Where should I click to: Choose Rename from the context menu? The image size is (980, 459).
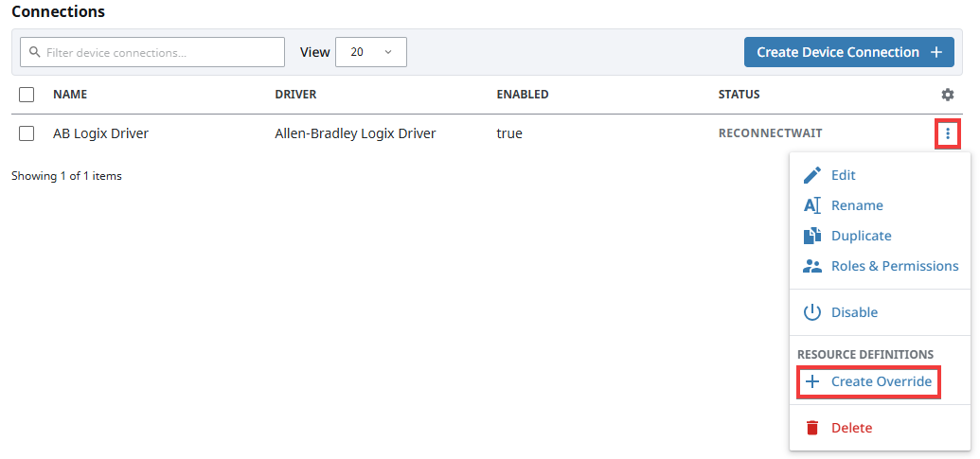[x=857, y=205]
